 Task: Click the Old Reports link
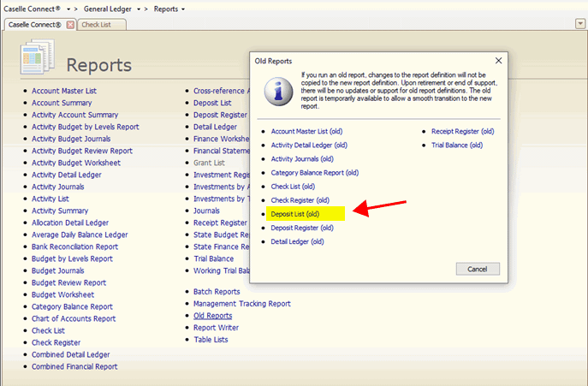coord(212,316)
